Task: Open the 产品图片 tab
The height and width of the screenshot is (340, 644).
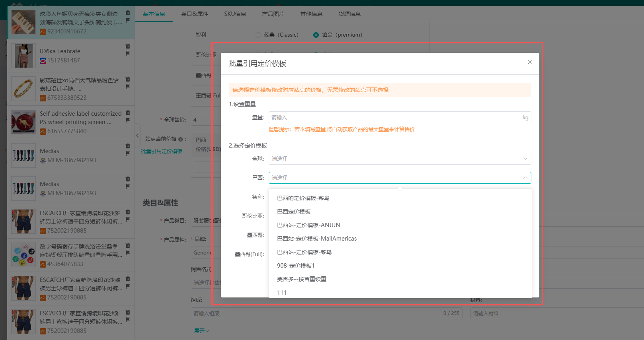Action: click(273, 14)
